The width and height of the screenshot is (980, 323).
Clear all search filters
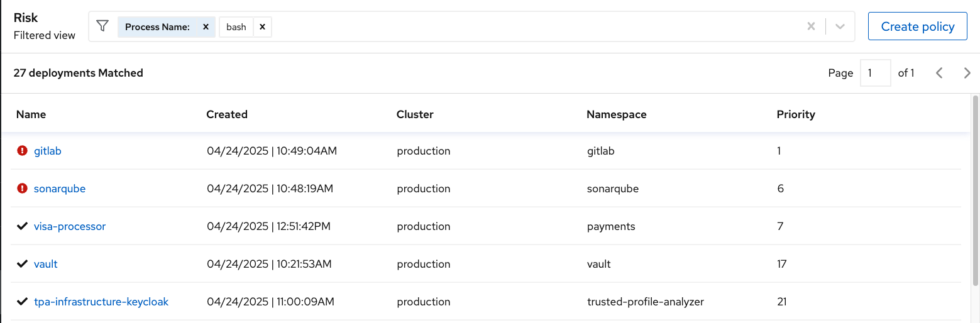(x=811, y=26)
